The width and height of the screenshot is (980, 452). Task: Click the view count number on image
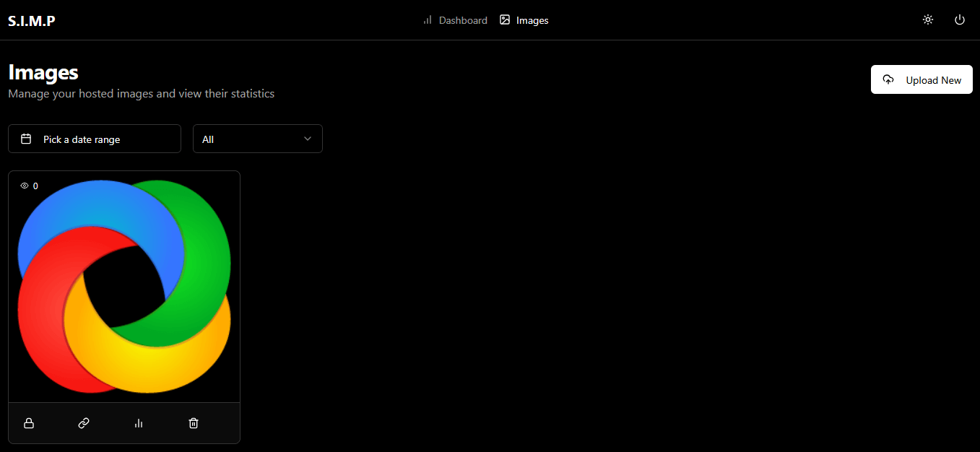pyautogui.click(x=35, y=186)
